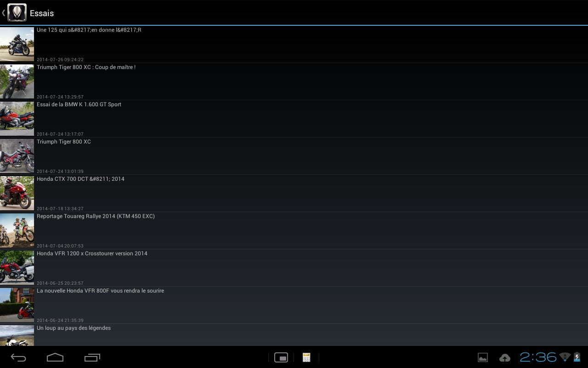
Task: Tap date stamp 2014-07-24 13:17:07
Action: 60,134
